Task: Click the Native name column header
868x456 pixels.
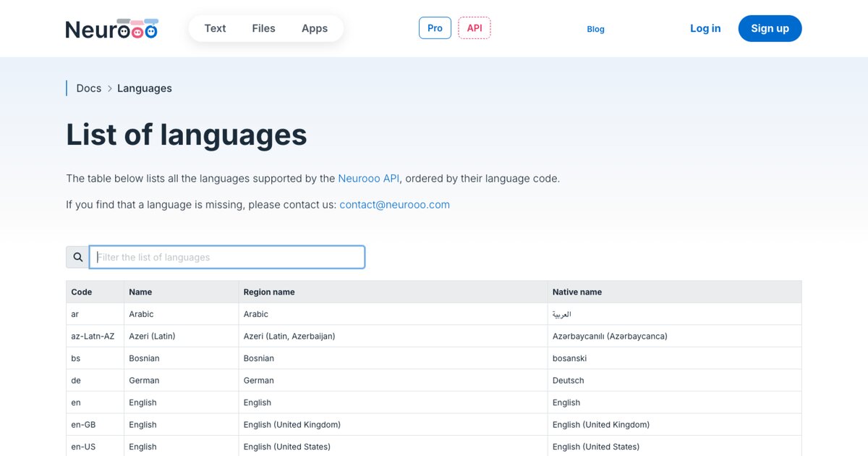Action: [x=675, y=292]
